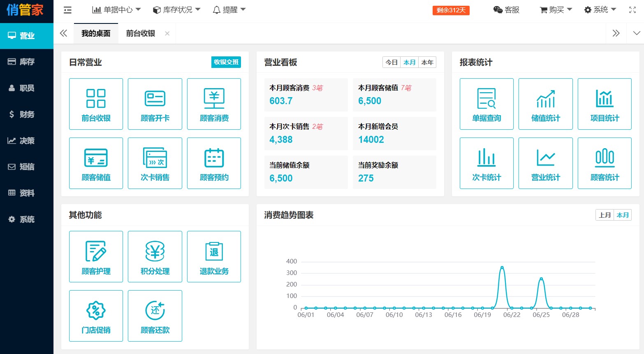Screen dimensions: 644x354
Task: Expand the 库存状况 dropdown menu
Action: [176, 10]
